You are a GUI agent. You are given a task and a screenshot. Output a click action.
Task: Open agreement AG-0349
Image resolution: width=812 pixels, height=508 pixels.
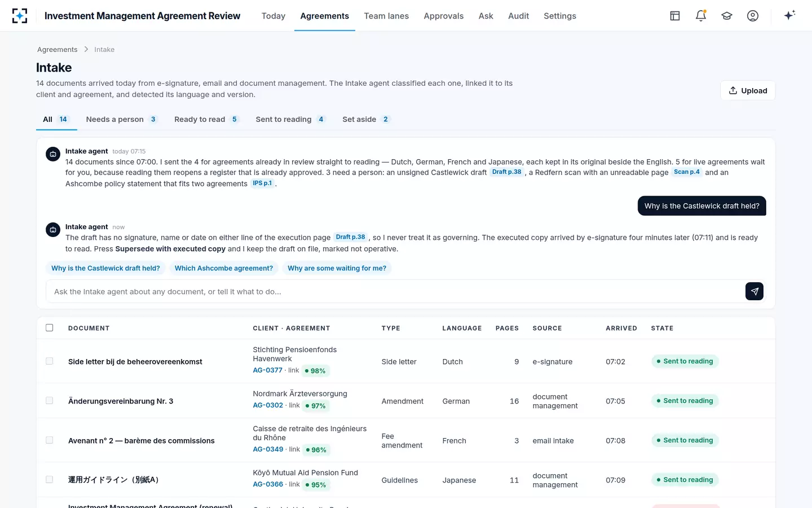coord(268,449)
